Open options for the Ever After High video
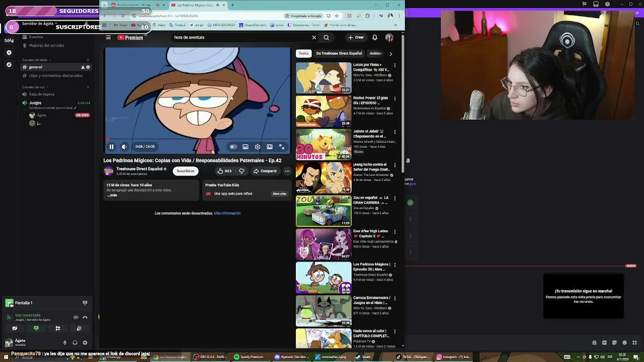This screenshot has height=362, width=644. (395, 232)
